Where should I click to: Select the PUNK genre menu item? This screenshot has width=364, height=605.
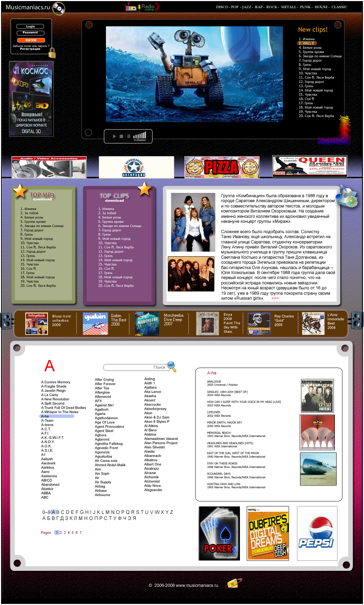click(305, 7)
